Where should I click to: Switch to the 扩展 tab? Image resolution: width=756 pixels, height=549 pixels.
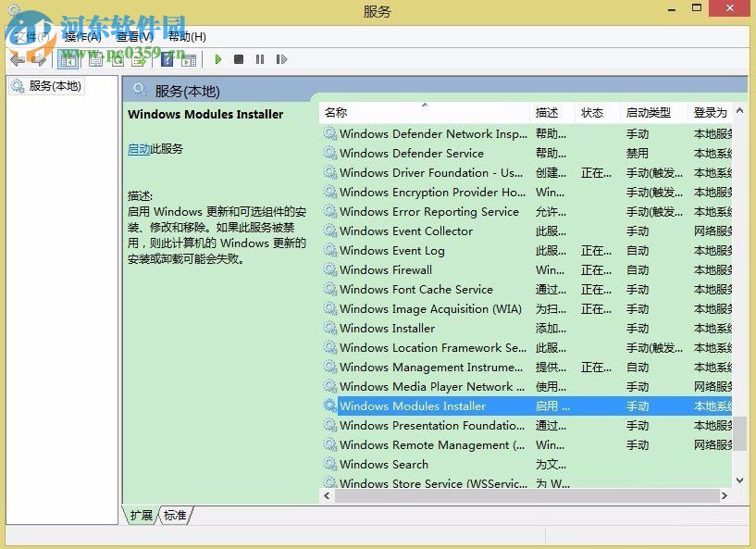point(140,516)
